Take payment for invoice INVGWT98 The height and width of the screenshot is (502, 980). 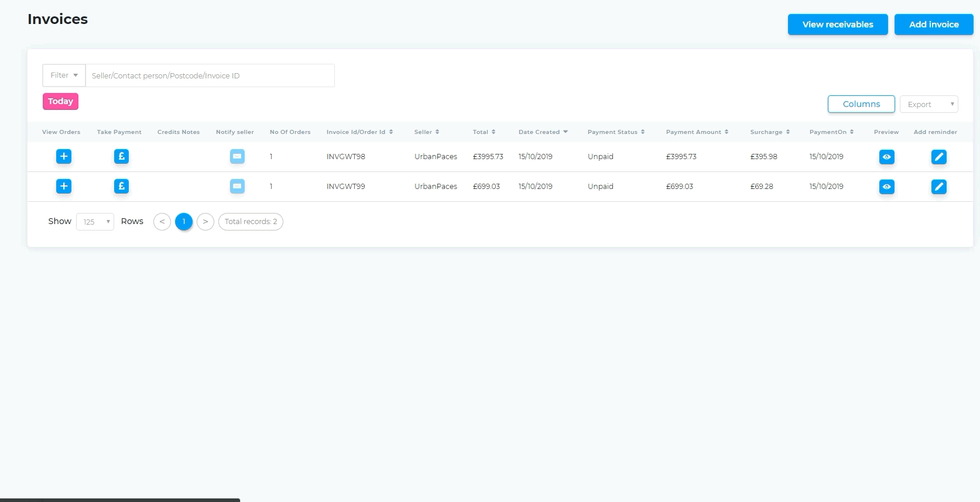121,156
